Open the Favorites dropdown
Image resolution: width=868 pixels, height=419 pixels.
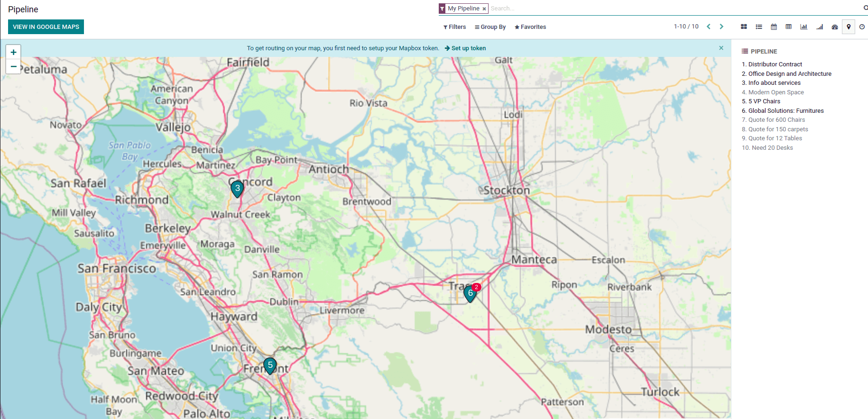530,27
